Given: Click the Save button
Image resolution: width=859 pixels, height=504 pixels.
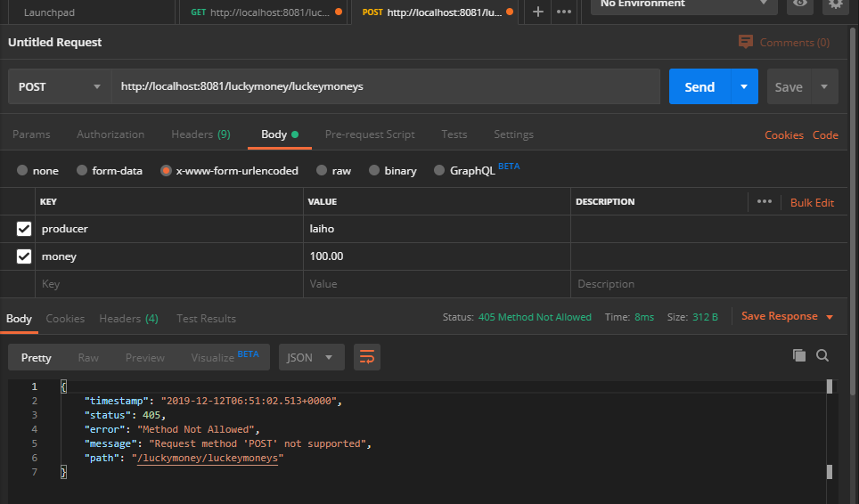Looking at the screenshot, I should click(789, 86).
